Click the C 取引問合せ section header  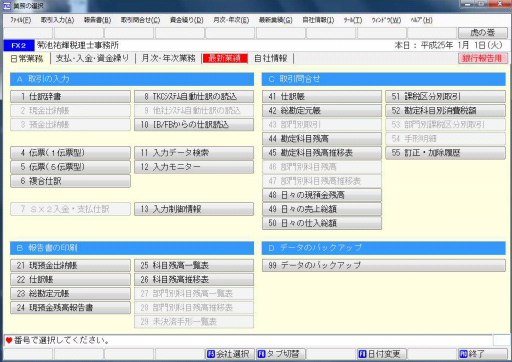[384, 79]
